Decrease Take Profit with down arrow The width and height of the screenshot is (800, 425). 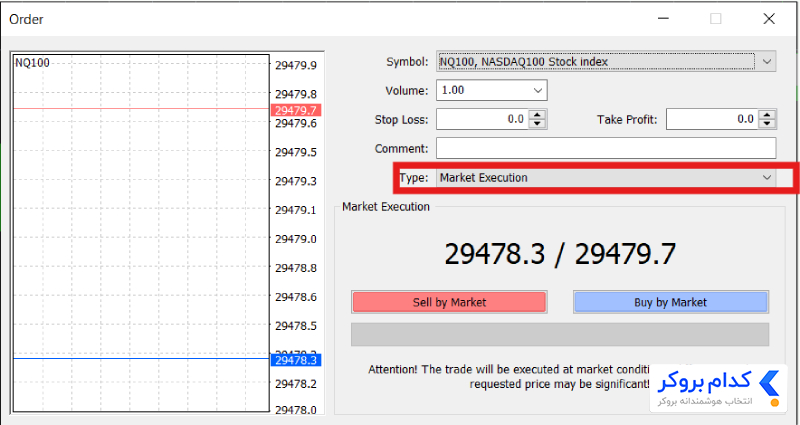coord(767,123)
